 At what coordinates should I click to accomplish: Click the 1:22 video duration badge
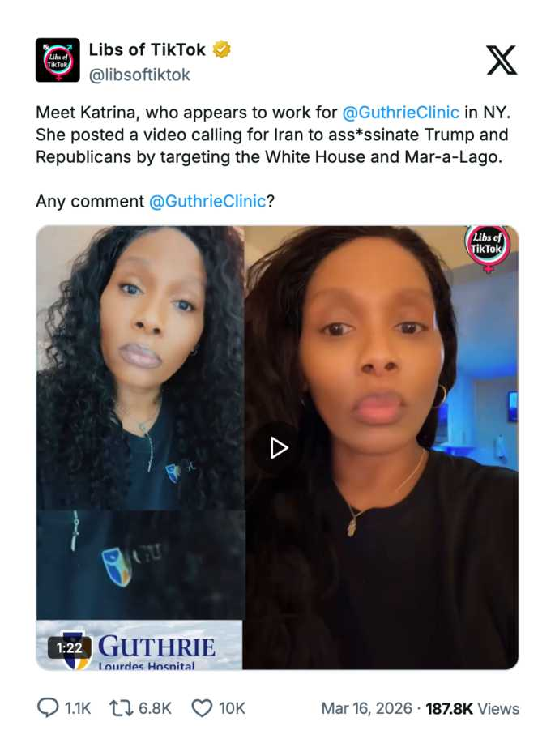[70, 647]
